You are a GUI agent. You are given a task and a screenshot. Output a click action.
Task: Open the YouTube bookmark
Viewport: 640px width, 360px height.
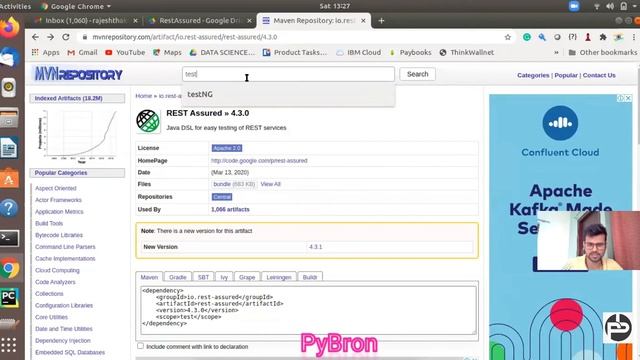(x=125, y=53)
